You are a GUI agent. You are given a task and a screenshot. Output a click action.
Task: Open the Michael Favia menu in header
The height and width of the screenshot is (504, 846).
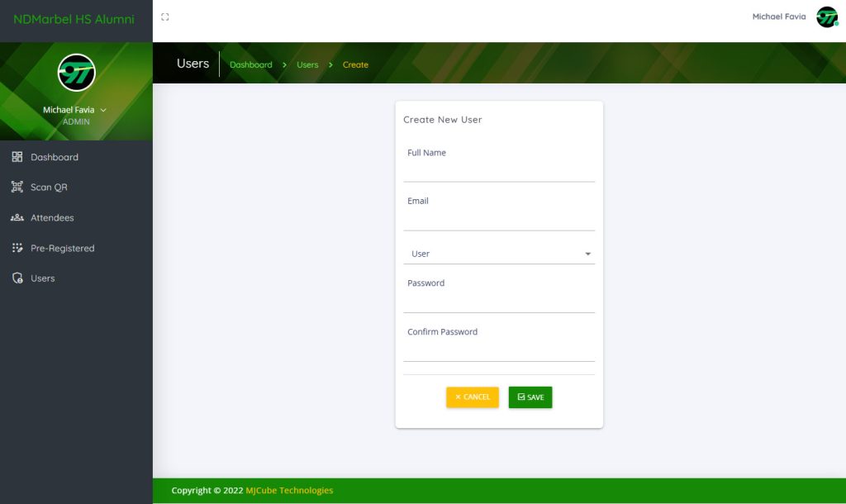778,17
